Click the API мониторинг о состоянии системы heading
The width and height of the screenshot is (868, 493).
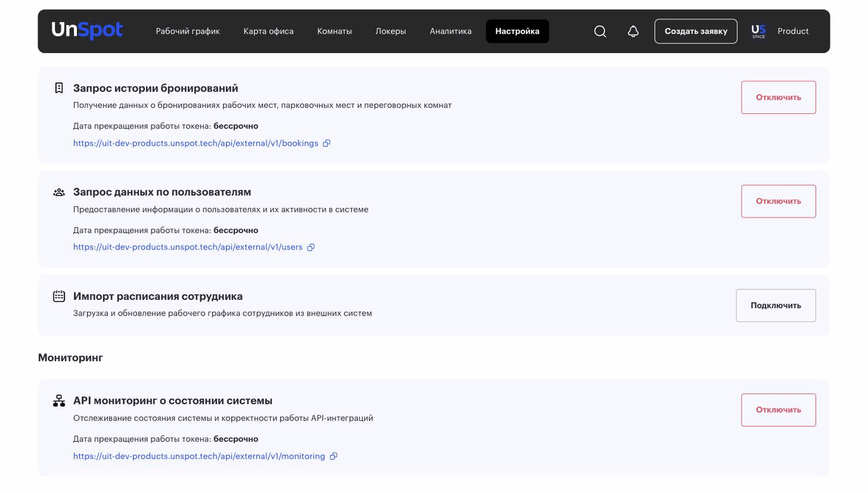[173, 401]
